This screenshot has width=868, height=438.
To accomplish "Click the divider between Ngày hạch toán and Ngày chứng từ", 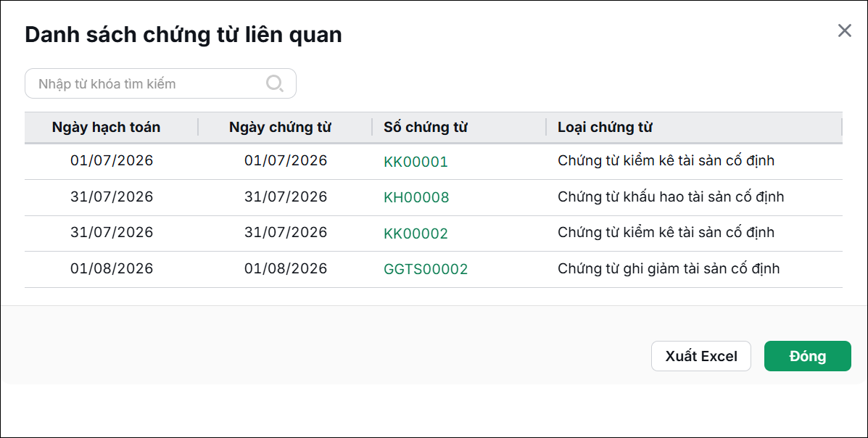I will [x=198, y=127].
